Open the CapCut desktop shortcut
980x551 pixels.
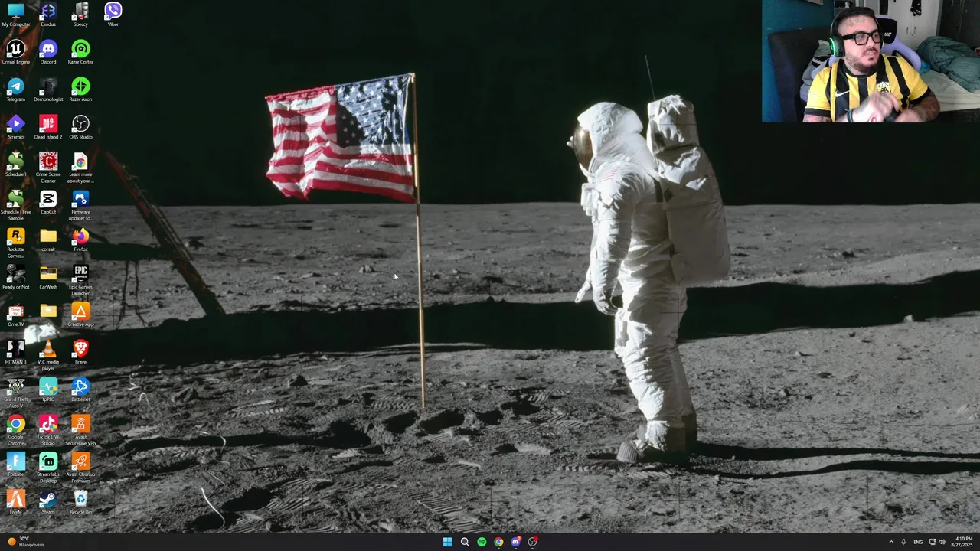(x=48, y=202)
